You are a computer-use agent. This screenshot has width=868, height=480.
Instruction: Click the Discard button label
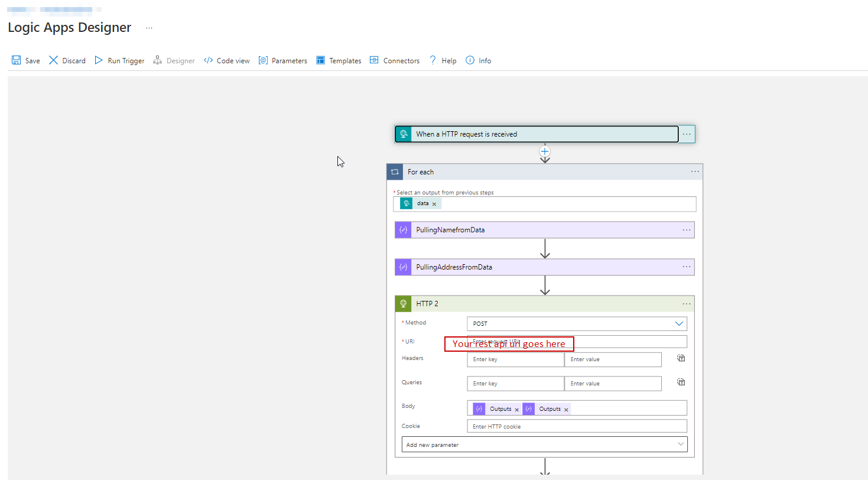74,61
